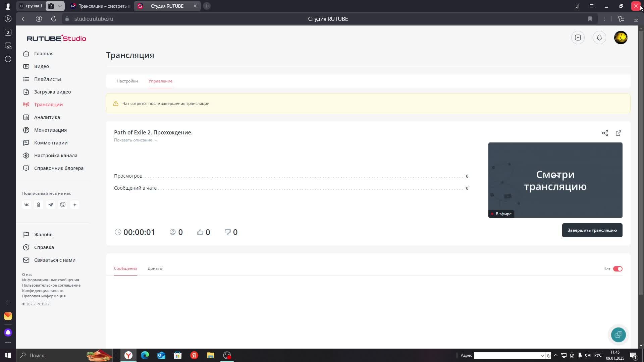
Task: Open browser downloads icon
Action: pos(636,19)
